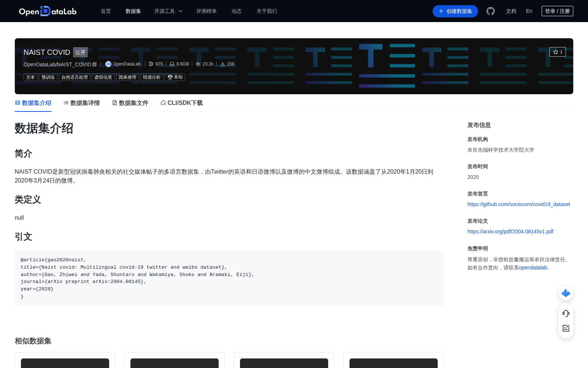The width and height of the screenshot is (588, 368).
Task: Open the customer support headset icon
Action: point(566,314)
